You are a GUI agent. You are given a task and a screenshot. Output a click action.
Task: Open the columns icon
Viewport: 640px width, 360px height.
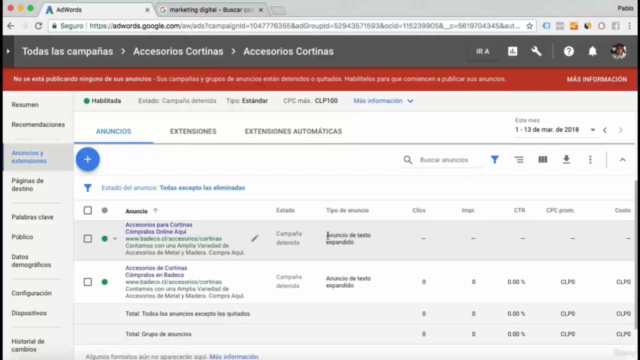(x=542, y=160)
